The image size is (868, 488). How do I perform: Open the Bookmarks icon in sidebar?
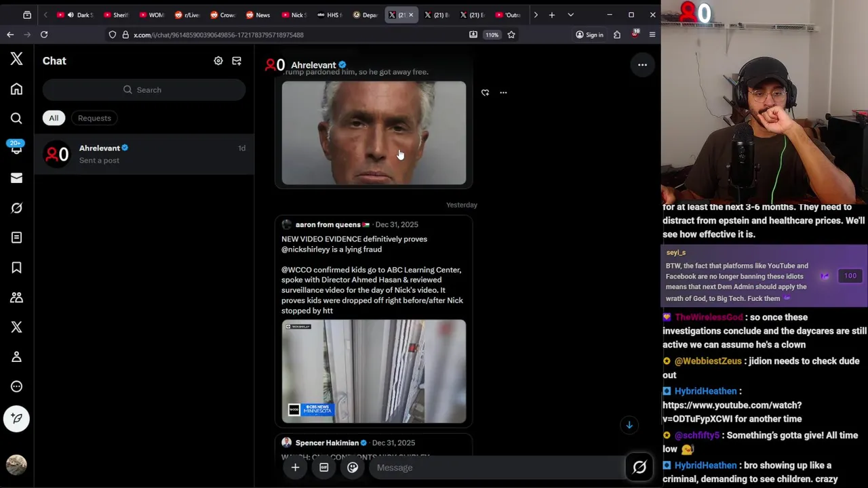[16, 267]
